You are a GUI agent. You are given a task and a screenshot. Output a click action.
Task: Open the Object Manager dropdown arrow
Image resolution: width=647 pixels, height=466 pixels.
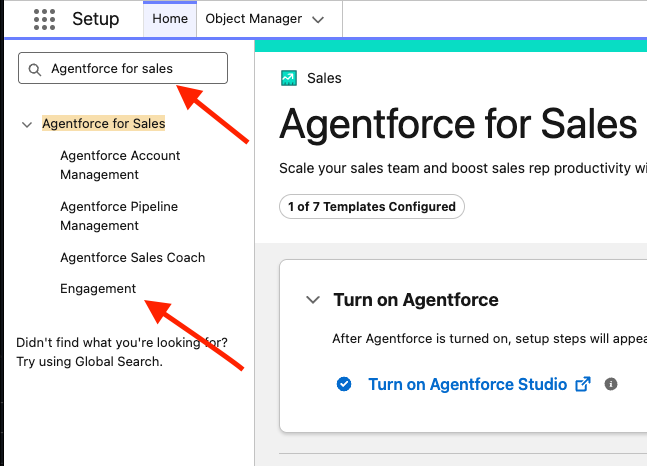pyautogui.click(x=318, y=19)
